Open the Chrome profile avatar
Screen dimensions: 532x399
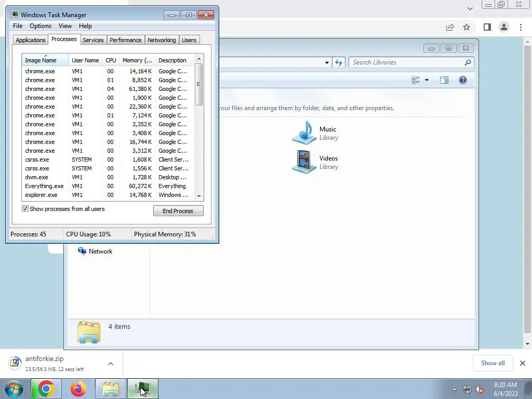click(504, 27)
